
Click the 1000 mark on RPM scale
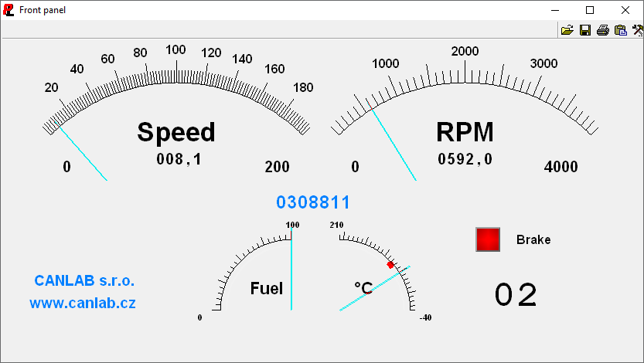coord(385,63)
